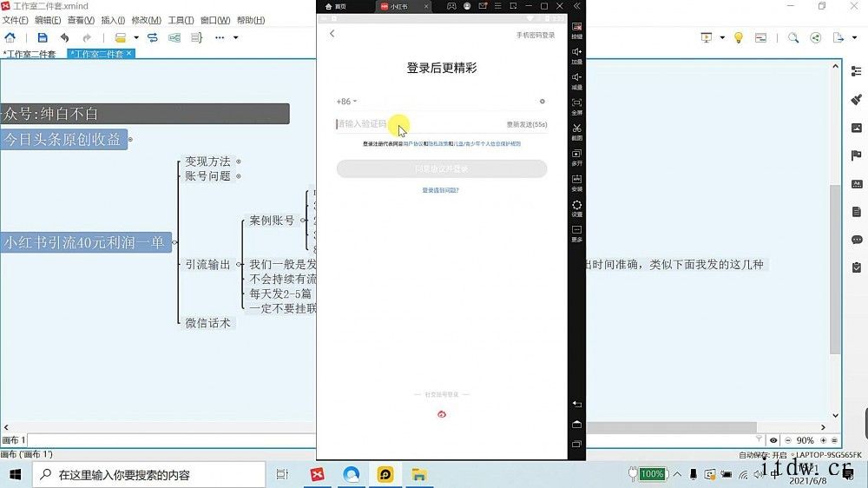Start presentation mode from XMind toolbar

click(707, 37)
